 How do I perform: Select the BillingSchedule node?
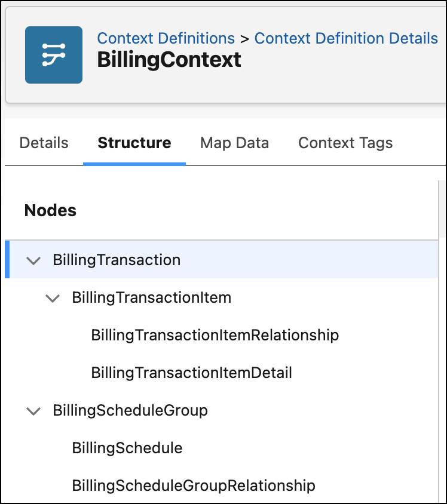127,448
